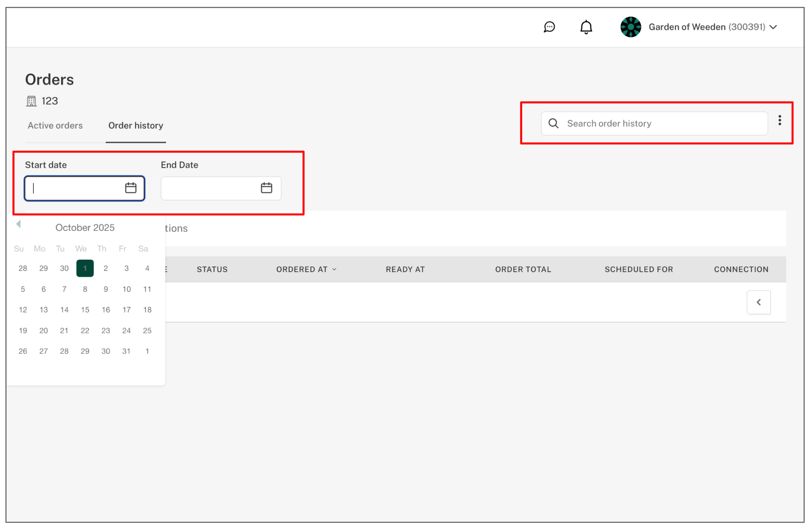Go to previous month in calendar
Viewport: 812px width, 529px height.
click(x=18, y=224)
